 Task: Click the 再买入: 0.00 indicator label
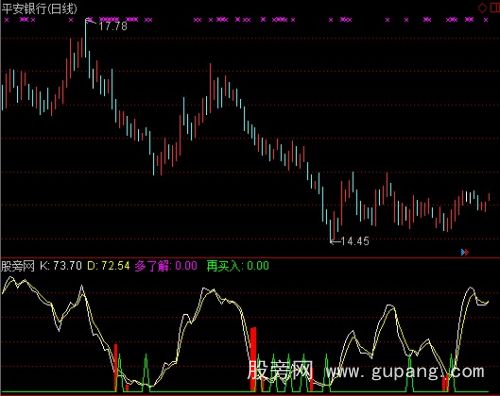238,266
